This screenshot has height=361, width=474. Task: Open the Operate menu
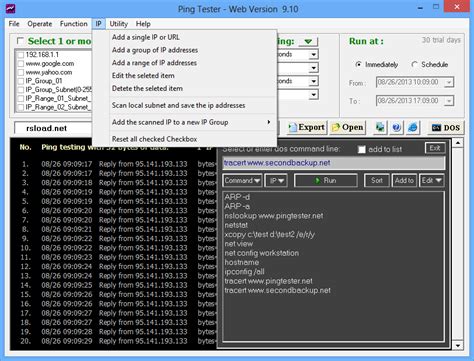point(40,24)
